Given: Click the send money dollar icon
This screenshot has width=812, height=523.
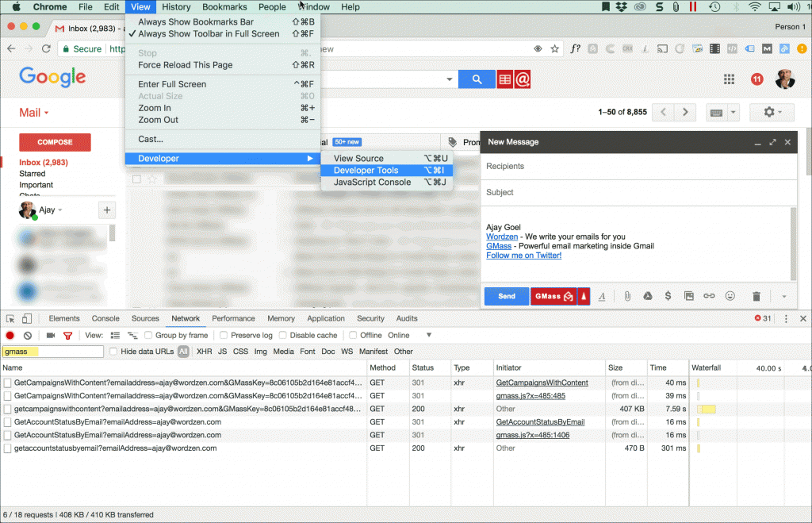Looking at the screenshot, I should [668, 296].
